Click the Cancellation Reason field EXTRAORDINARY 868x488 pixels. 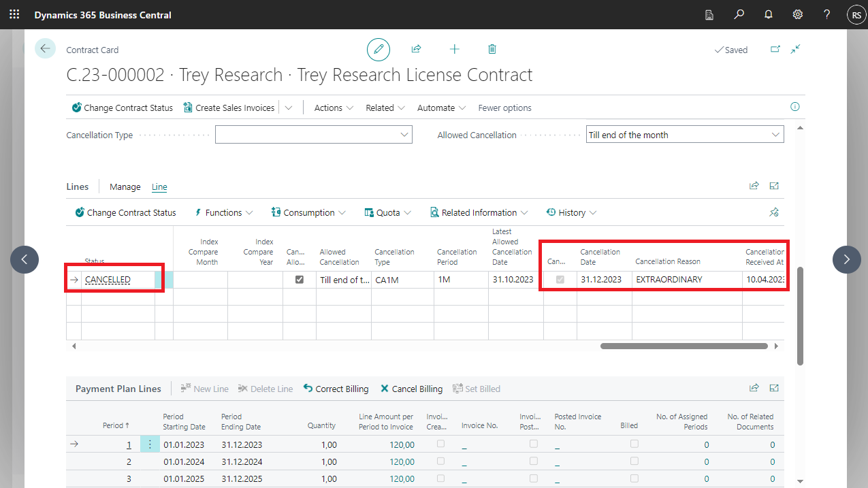(x=687, y=279)
